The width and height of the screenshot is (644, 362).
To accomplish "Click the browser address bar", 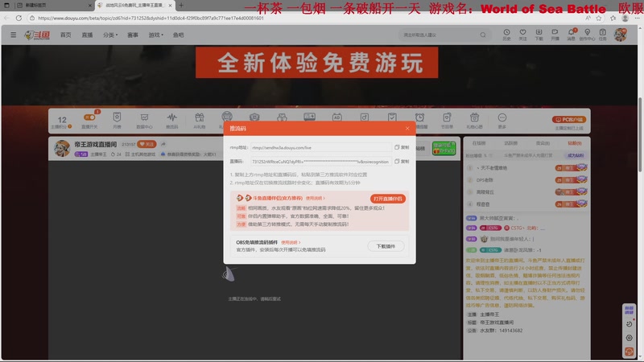I will click(x=304, y=18).
